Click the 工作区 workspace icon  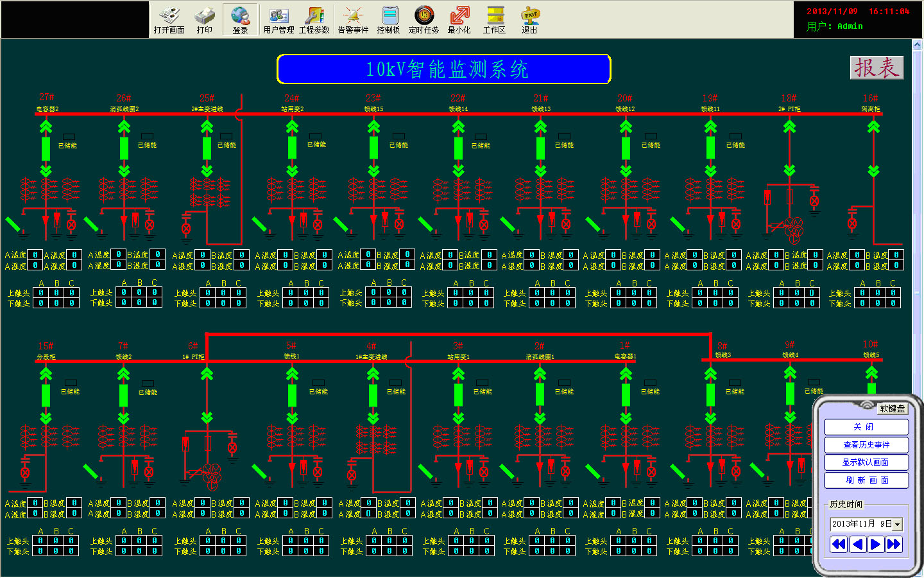494,19
